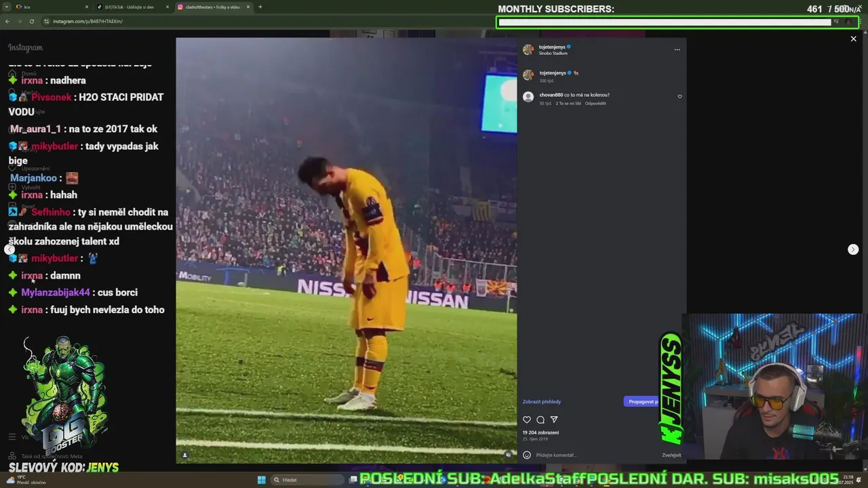868x488 pixels.
Task: Share the post using paper plane icon
Action: click(x=554, y=420)
